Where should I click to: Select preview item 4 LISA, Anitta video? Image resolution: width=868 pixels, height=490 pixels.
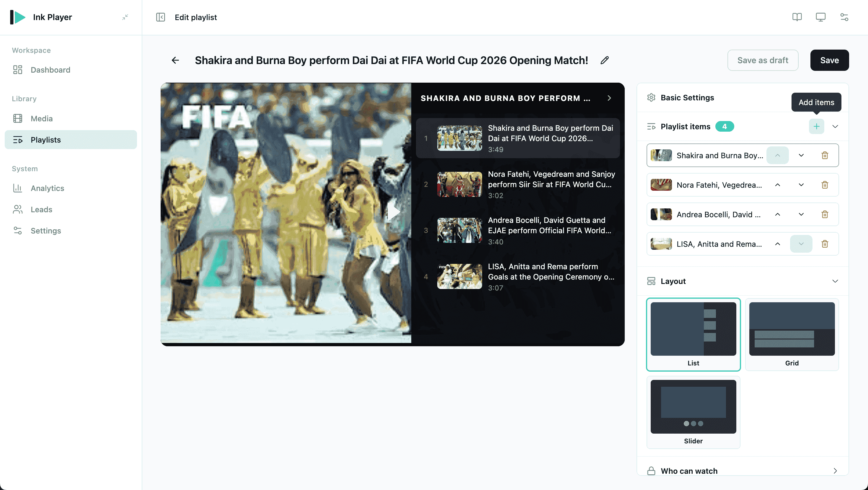518,277
